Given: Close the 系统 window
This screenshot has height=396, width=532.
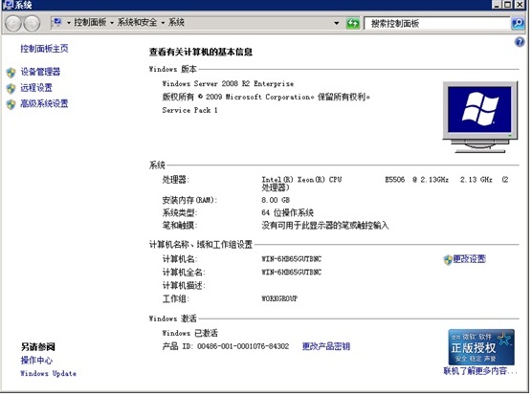Looking at the screenshot, I should (520, 5).
